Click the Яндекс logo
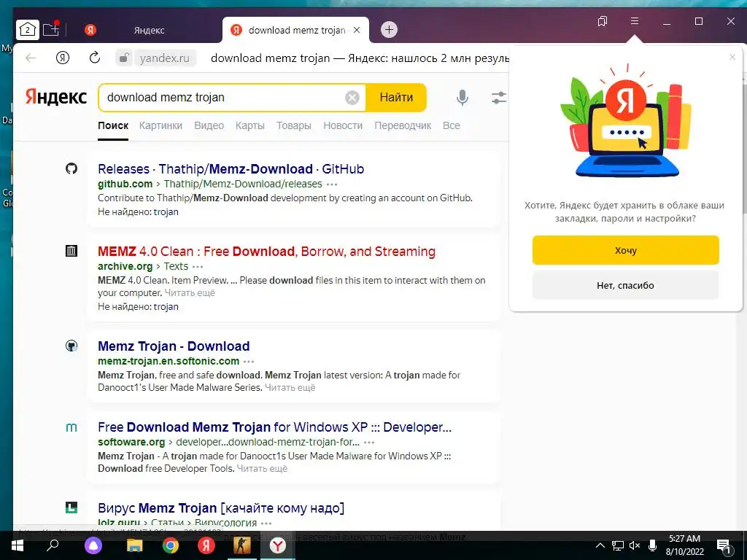 coord(55,97)
